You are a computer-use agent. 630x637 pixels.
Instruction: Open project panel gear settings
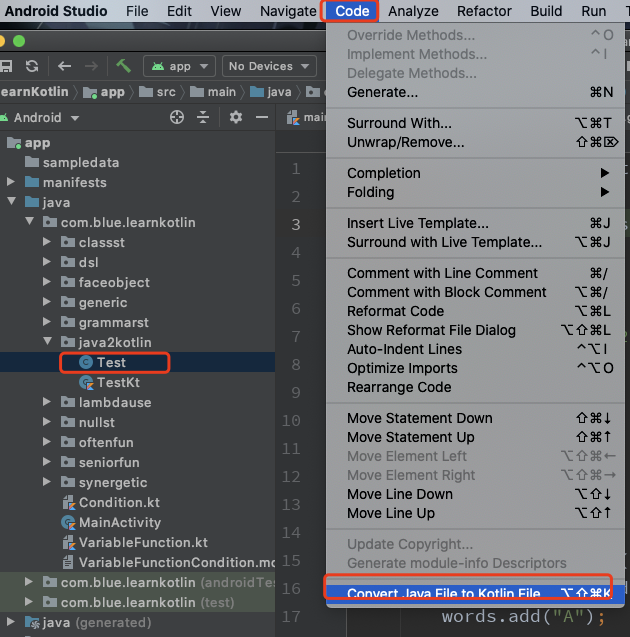coord(236,117)
